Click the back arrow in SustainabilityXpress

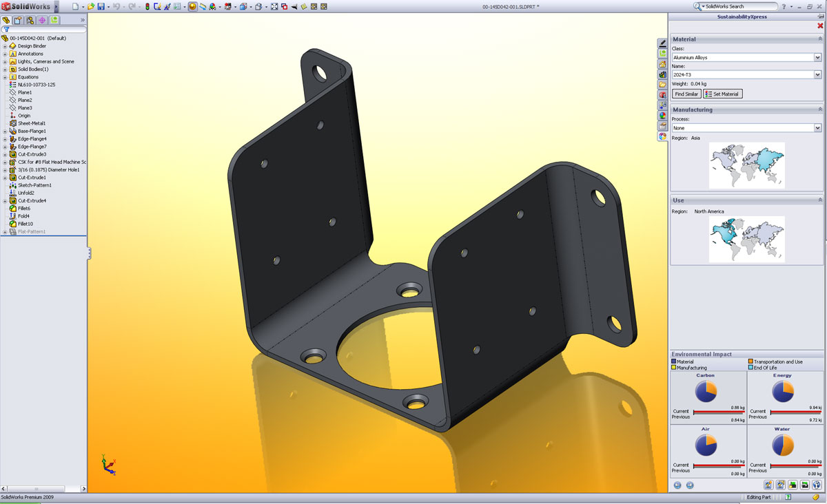point(677,485)
